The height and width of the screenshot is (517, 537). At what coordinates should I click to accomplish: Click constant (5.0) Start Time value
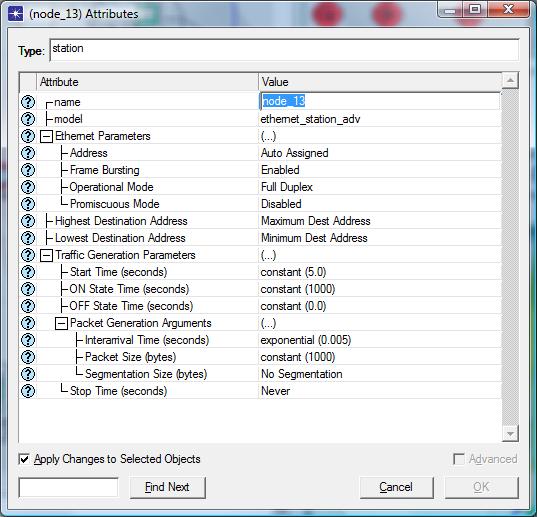294,272
